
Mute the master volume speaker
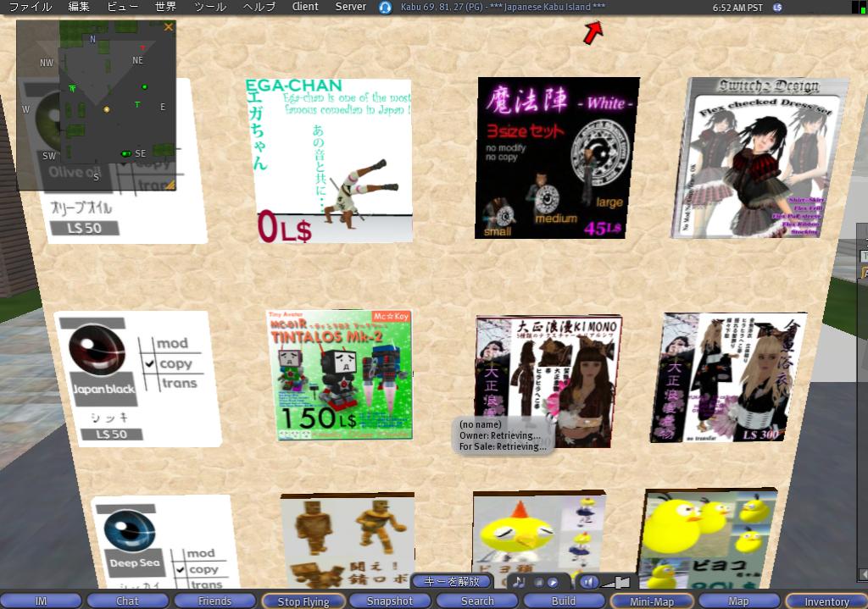tap(589, 582)
